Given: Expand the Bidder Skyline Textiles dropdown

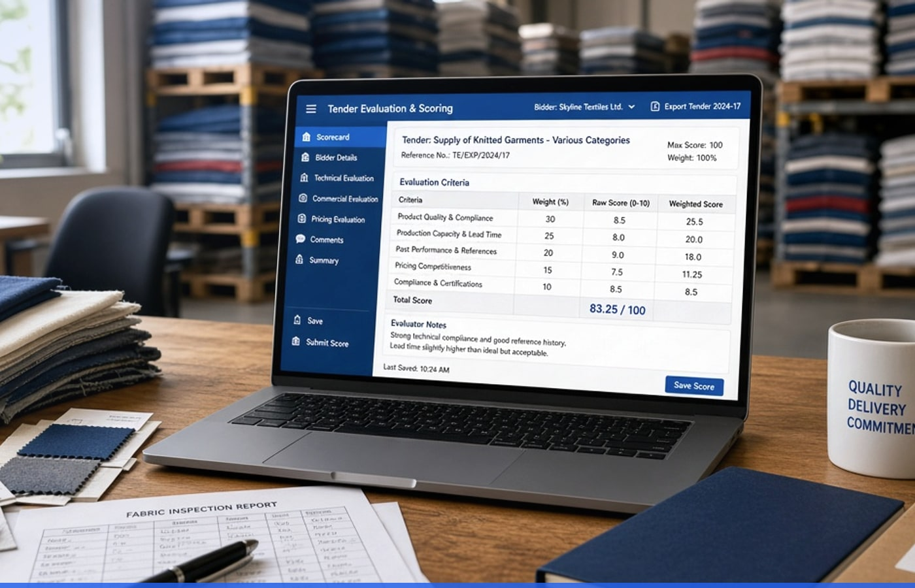Looking at the screenshot, I should coord(584,106).
